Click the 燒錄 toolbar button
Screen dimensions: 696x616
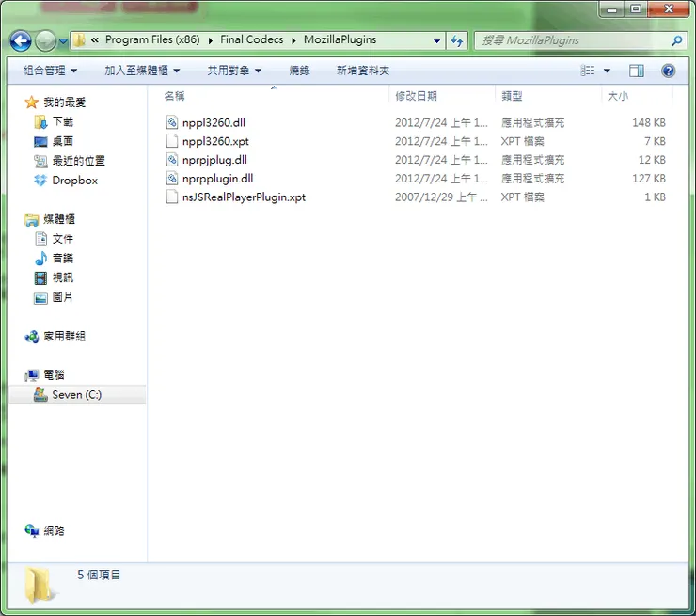point(299,71)
